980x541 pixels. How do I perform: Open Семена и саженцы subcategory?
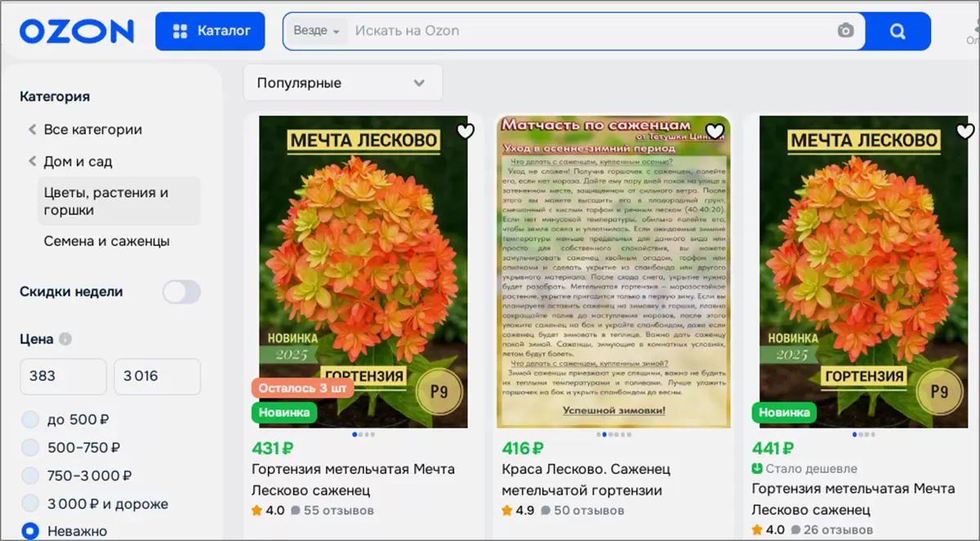click(106, 241)
